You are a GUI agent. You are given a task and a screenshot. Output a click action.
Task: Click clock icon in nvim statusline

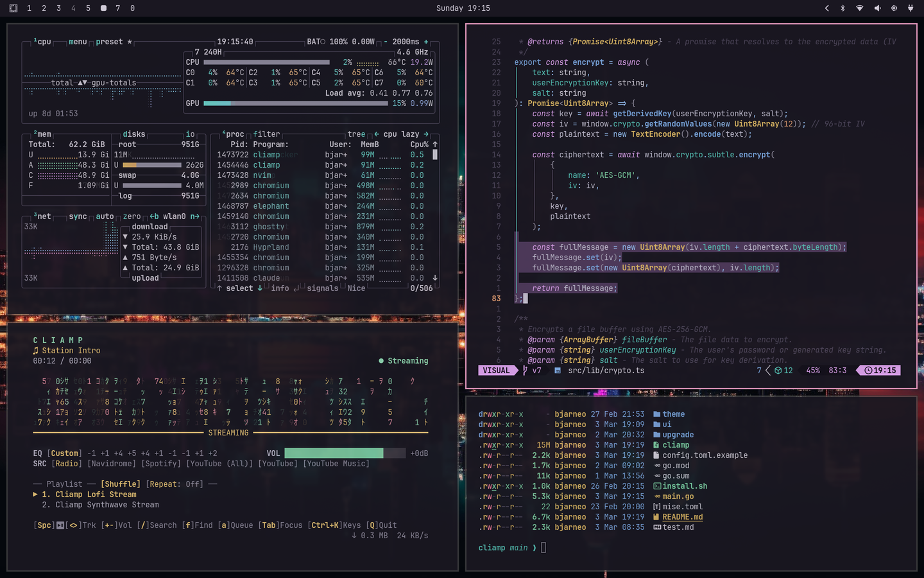[x=868, y=371]
